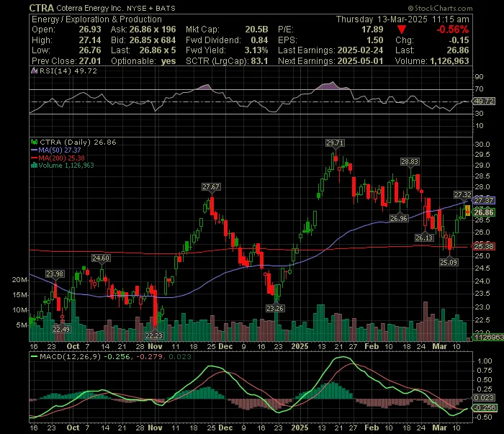The image size is (504, 434).
Task: Click the 23.98 September high annotation
Action: (55, 274)
